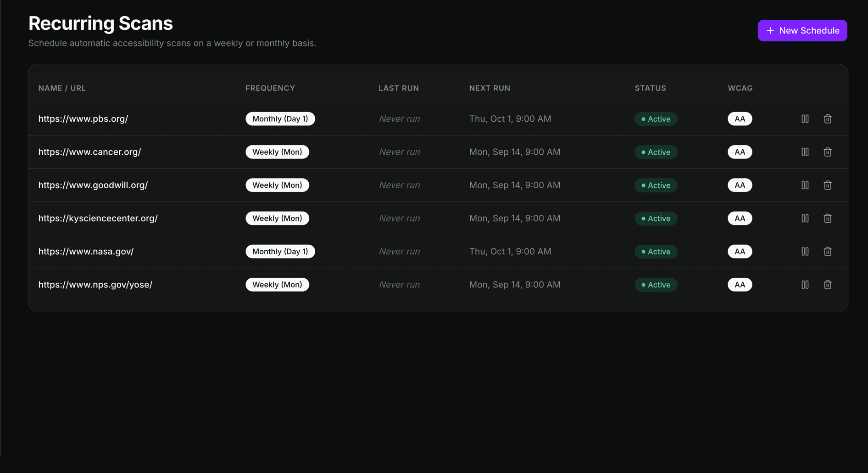868x473 pixels.
Task: Click the AA WCAG badge for nps.gov/yose
Action: tap(740, 285)
